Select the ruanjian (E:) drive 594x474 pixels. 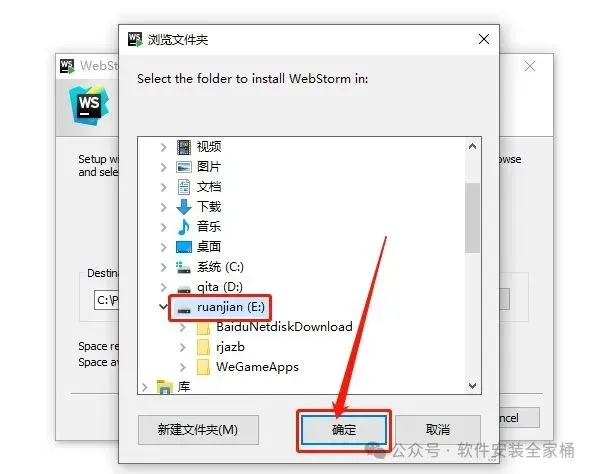pos(221,307)
